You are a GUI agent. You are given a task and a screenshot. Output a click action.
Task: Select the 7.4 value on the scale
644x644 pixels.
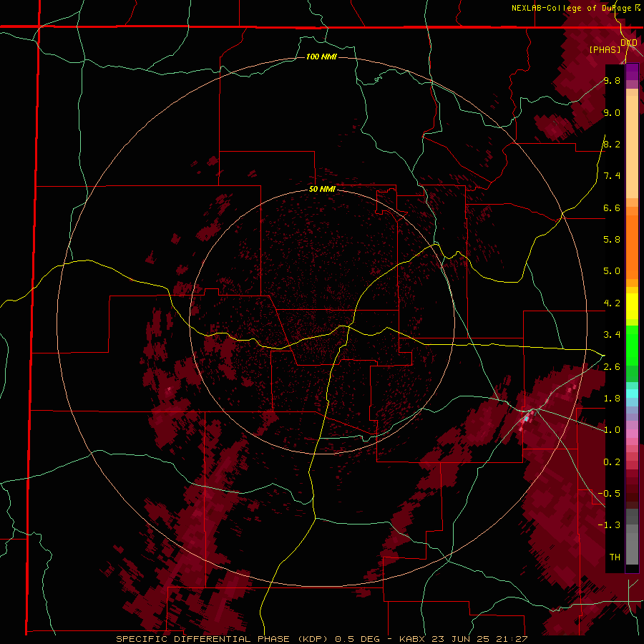[612, 176]
